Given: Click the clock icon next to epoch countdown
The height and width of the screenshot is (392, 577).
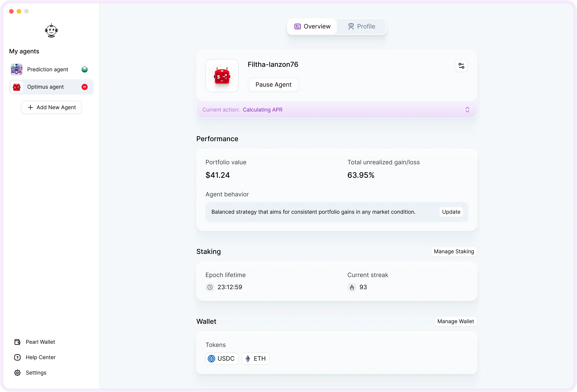Looking at the screenshot, I should click(210, 287).
